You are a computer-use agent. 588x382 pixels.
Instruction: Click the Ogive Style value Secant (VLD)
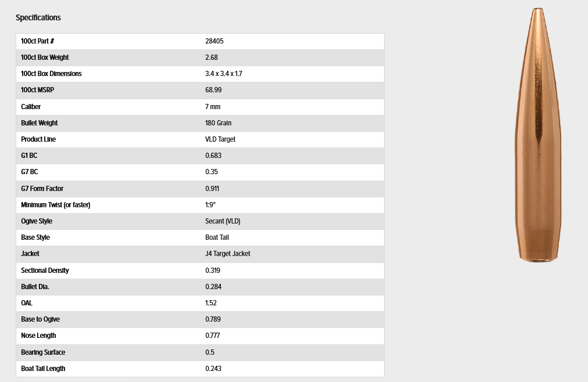(x=223, y=221)
